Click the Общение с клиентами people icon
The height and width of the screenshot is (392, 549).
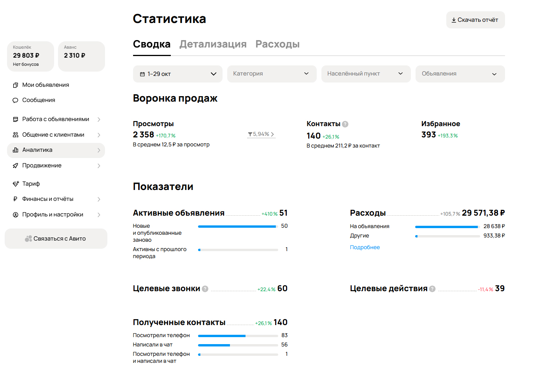(x=16, y=135)
